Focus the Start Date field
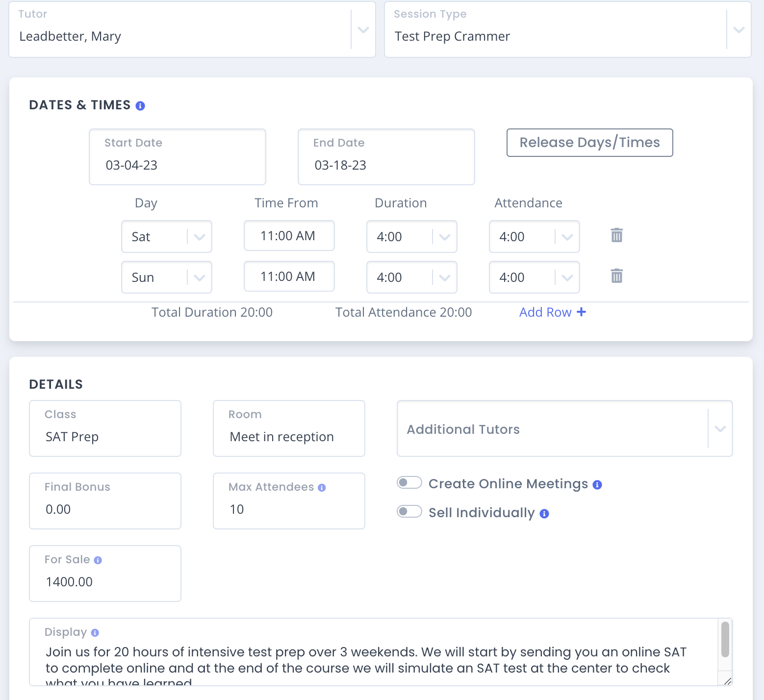Screen dimensions: 764x700 click(x=178, y=157)
